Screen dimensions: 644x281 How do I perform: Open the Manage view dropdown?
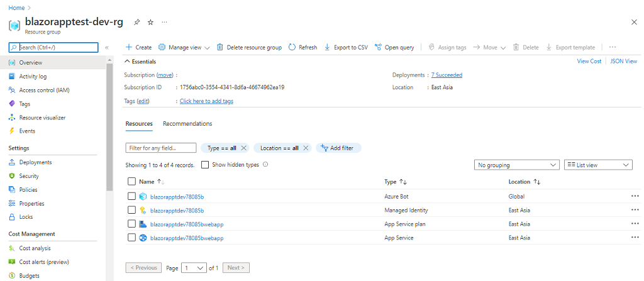184,47
